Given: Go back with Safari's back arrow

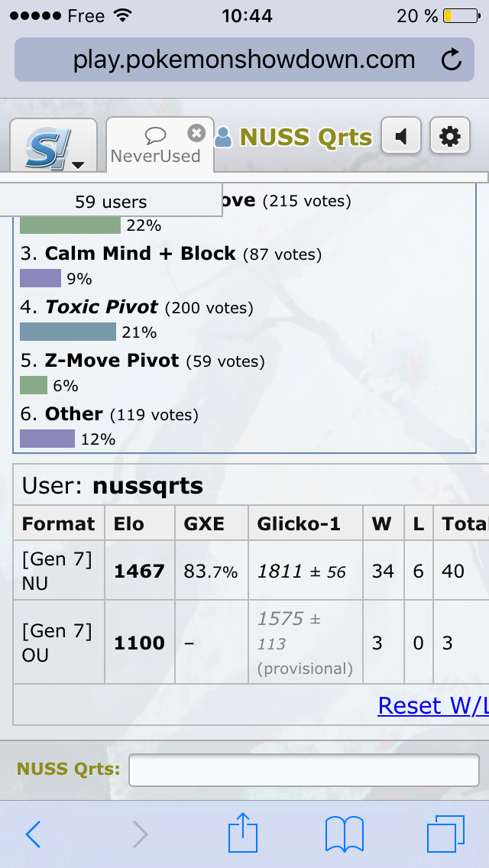Looking at the screenshot, I should click(x=33, y=834).
